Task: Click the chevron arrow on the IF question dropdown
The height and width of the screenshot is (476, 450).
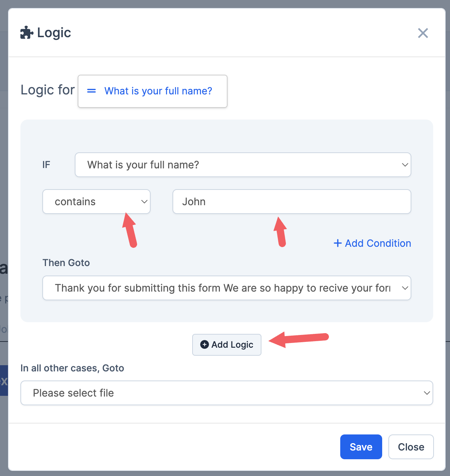Action: (x=405, y=165)
